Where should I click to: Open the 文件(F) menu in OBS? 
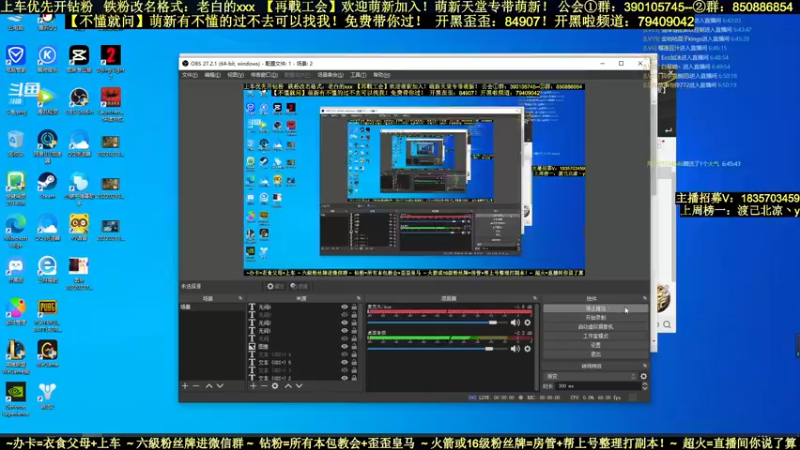pyautogui.click(x=190, y=75)
